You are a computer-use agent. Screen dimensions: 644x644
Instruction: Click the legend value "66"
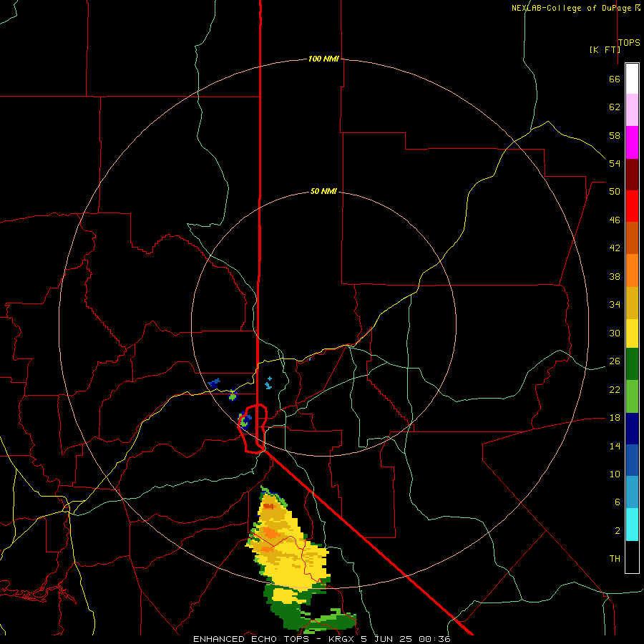click(615, 79)
